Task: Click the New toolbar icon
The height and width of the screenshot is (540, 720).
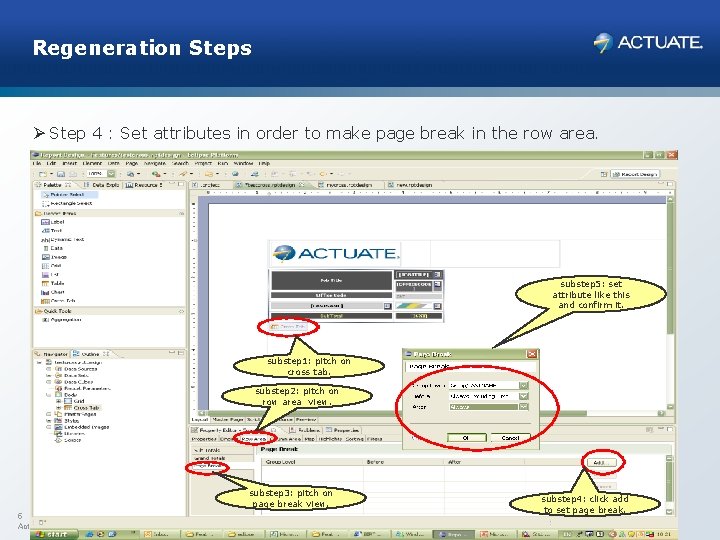Action: [x=43, y=174]
